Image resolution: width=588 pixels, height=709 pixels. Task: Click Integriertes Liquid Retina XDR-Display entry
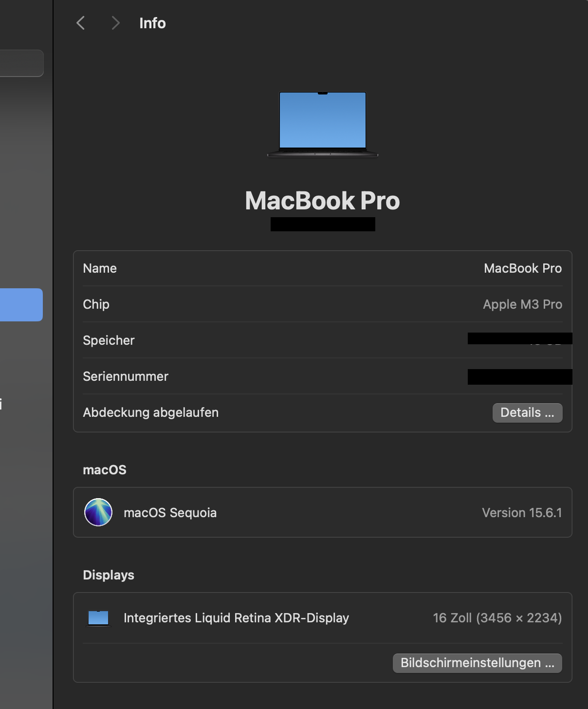(236, 618)
